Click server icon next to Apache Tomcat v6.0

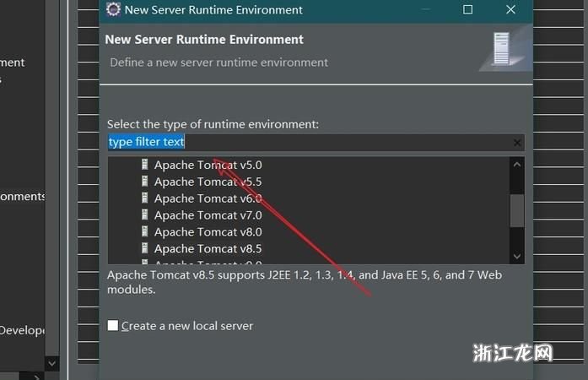pyautogui.click(x=145, y=198)
